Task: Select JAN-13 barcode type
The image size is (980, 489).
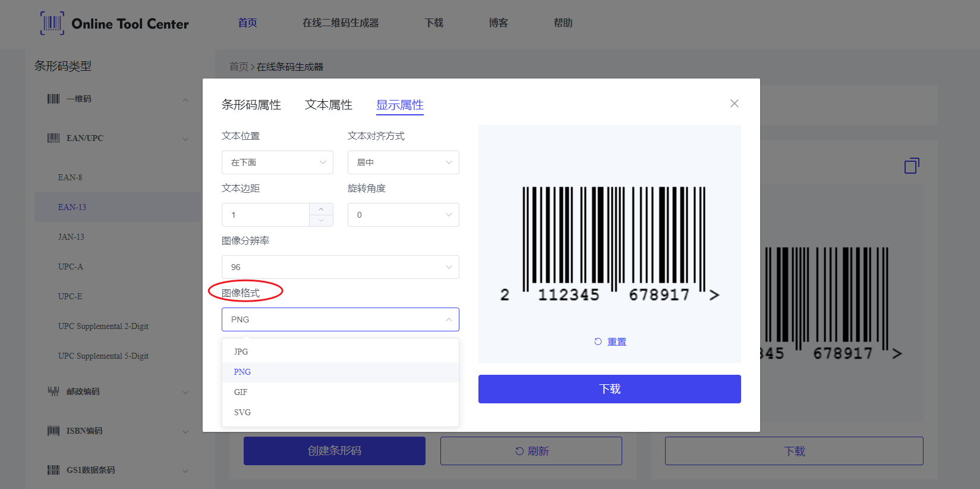Action: click(71, 237)
